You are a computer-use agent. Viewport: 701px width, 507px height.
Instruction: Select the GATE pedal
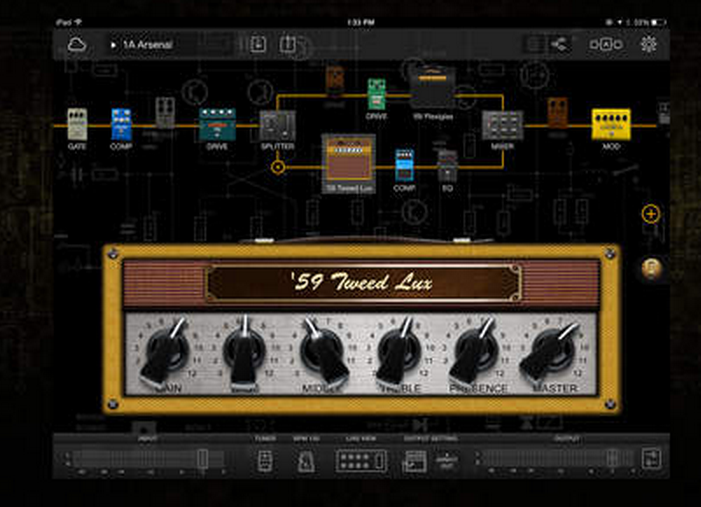click(x=77, y=124)
